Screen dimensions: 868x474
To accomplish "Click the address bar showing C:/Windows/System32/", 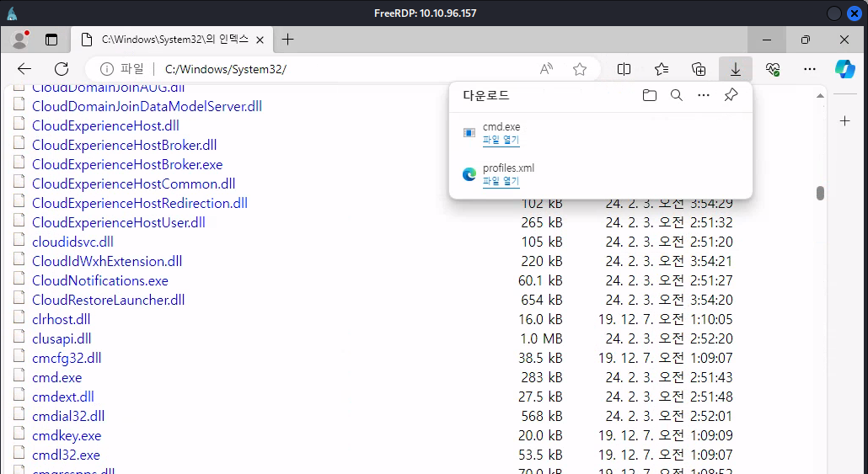I will click(337, 69).
